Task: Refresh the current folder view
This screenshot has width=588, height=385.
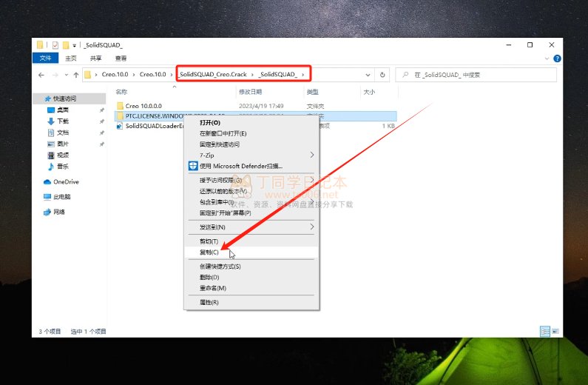Action: point(382,75)
